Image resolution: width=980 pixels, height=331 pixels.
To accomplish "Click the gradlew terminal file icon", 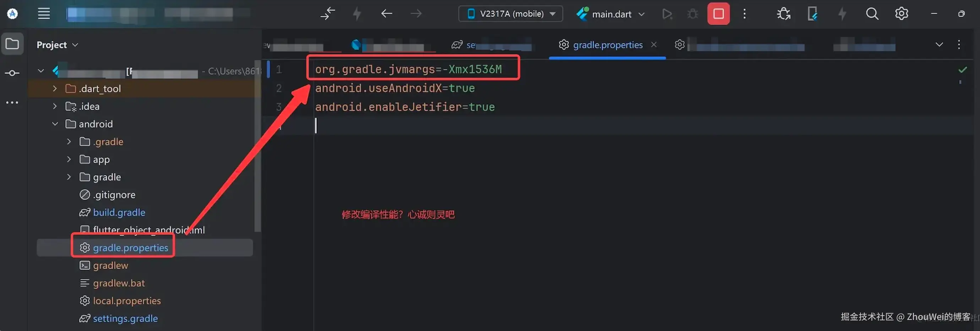I will (x=85, y=266).
